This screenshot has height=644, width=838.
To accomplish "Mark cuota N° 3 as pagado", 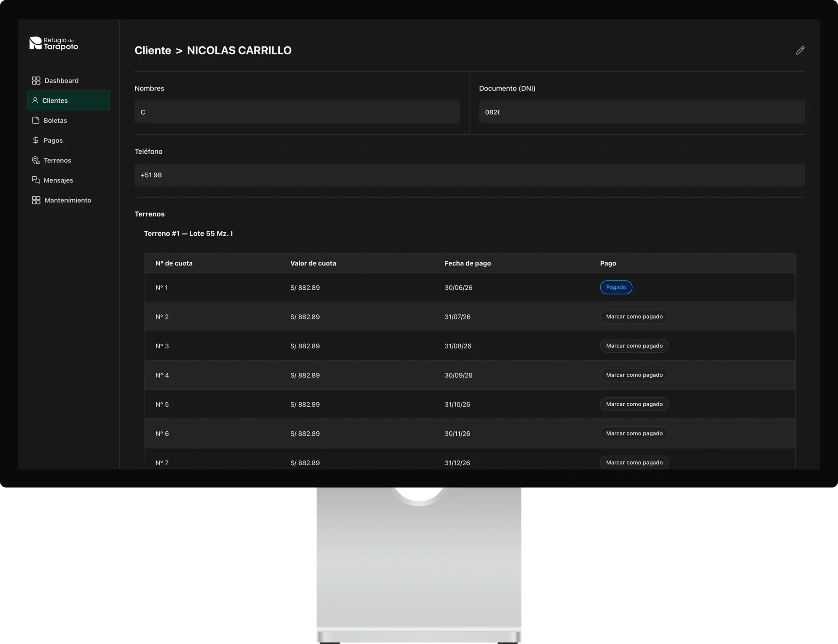I will point(634,346).
